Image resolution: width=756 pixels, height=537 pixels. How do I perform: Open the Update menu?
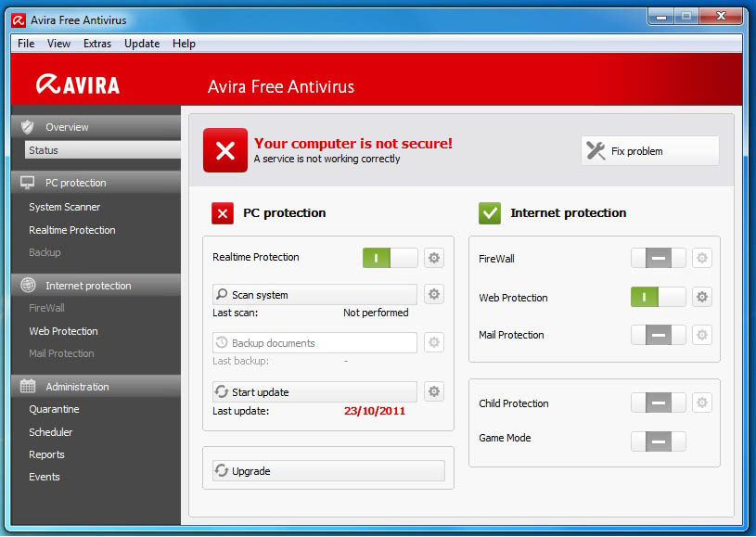tap(142, 44)
